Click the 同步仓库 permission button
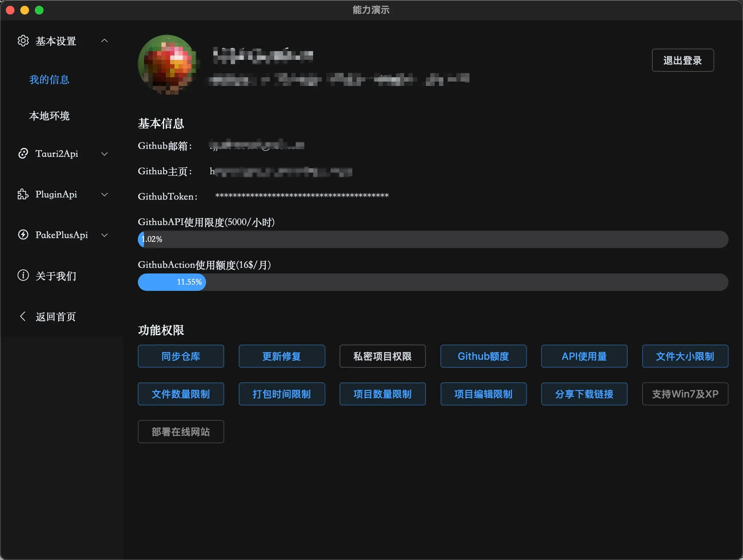Viewport: 743px width, 560px height. 181,356
